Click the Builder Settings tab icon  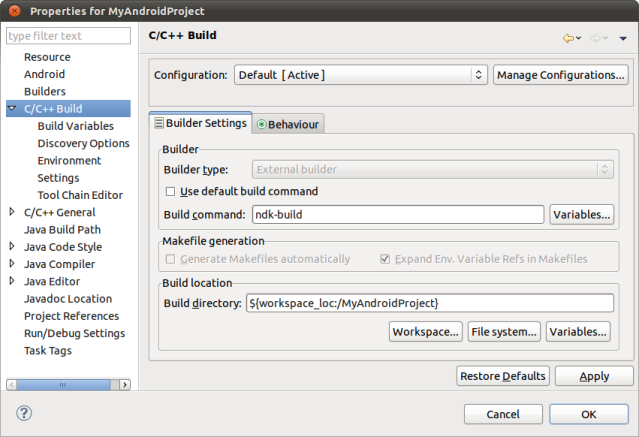pyautogui.click(x=159, y=123)
